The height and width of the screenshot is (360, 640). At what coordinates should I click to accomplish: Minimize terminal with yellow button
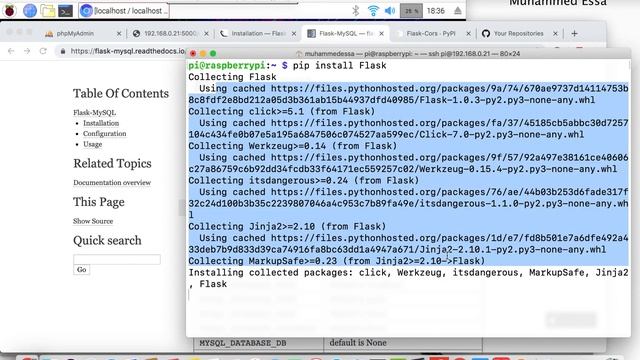point(203,53)
